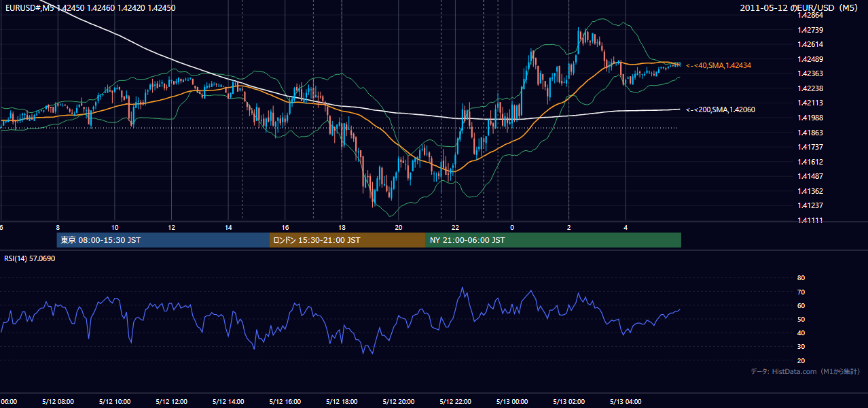Click price axis value 1.41988
The height and width of the screenshot is (408, 868).
(x=811, y=118)
